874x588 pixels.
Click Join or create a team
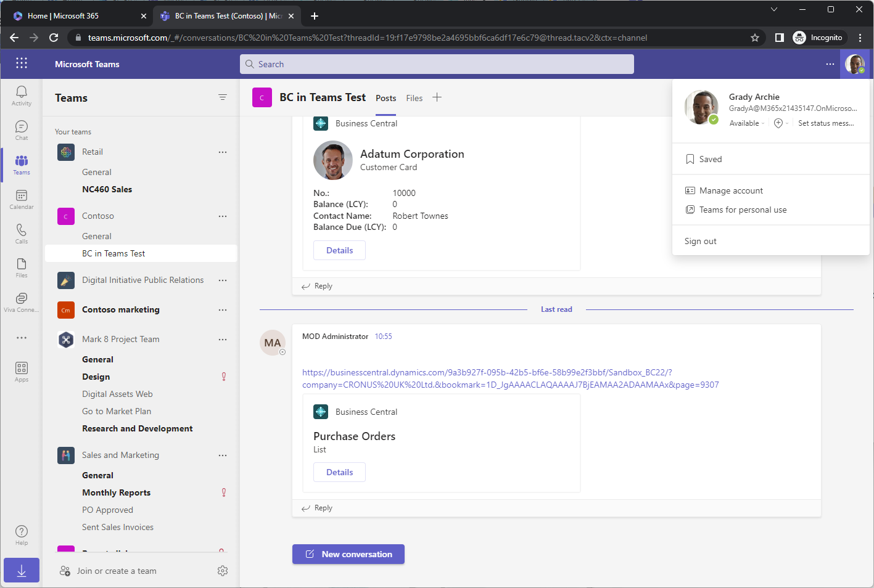(109, 571)
